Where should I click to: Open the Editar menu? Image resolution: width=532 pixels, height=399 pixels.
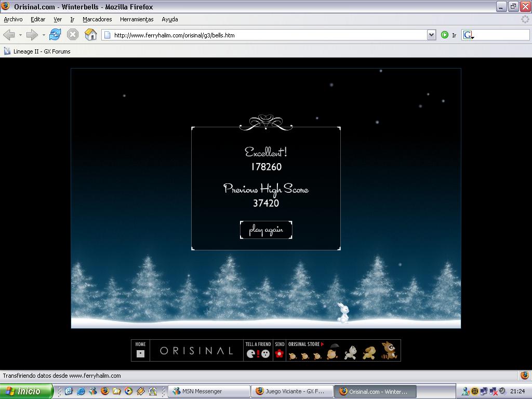click(x=38, y=19)
